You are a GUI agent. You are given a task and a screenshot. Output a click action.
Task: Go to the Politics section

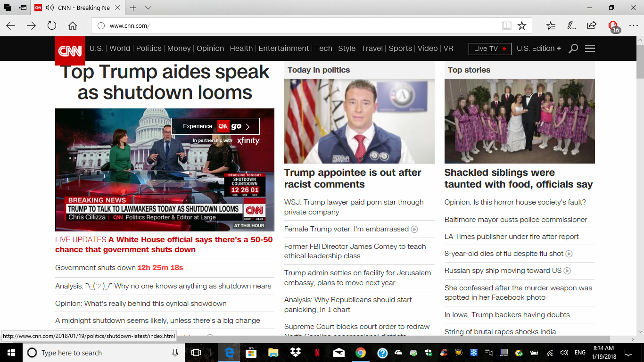tap(149, 49)
